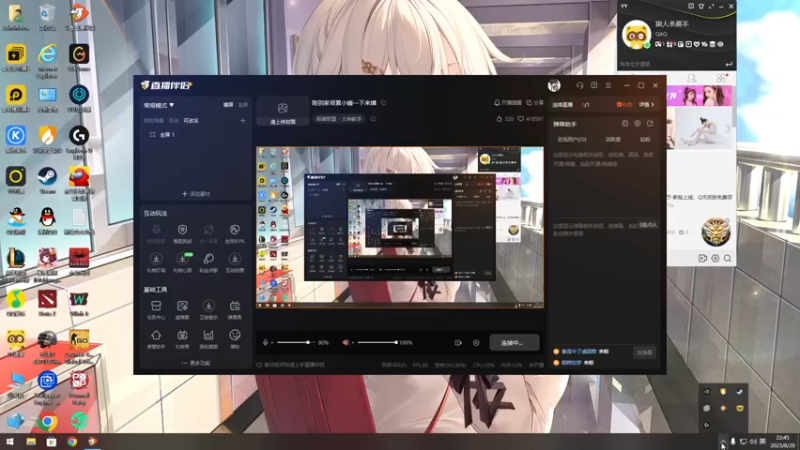Open the 任务中心 task center tool

click(x=156, y=309)
